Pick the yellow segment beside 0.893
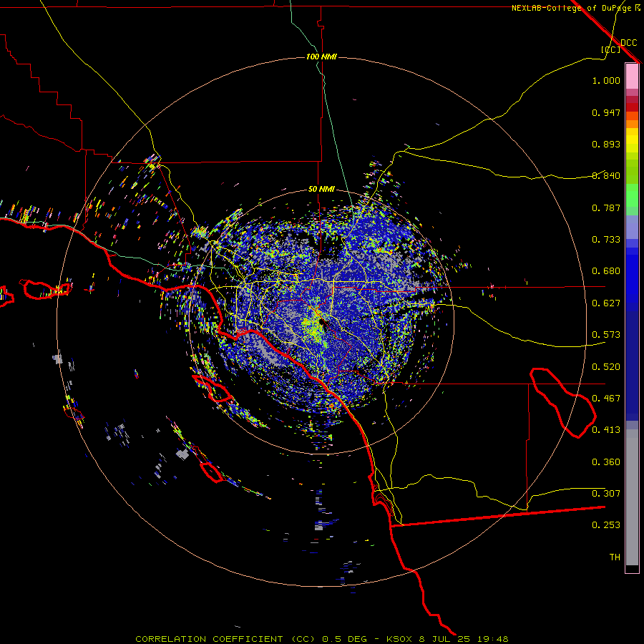Image resolution: width=644 pixels, height=644 pixels. pyautogui.click(x=632, y=144)
